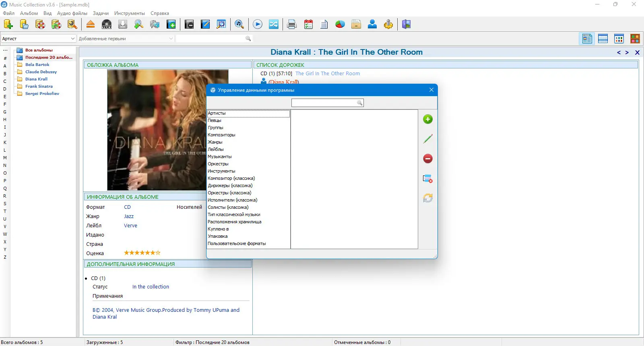
Task: Click the Diana Krall album cover image
Action: coord(168,130)
